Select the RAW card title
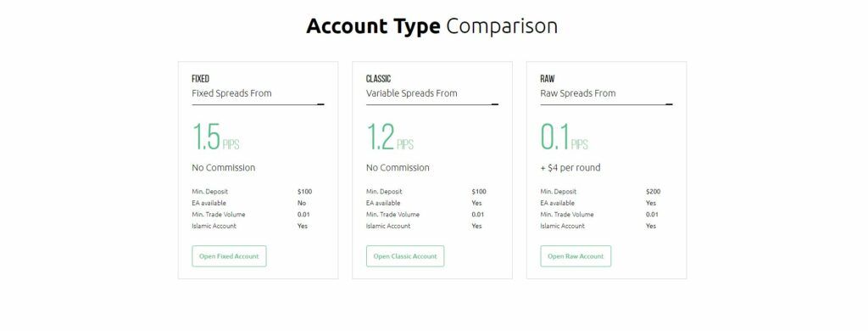This screenshot has width=868, height=331. click(x=548, y=79)
